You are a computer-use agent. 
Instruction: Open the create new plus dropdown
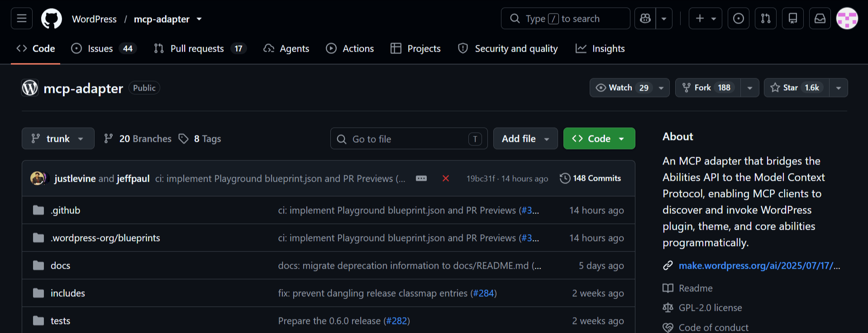[x=706, y=19]
